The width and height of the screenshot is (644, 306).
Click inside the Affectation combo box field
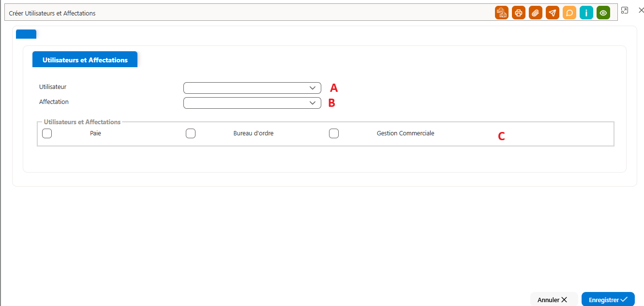click(x=252, y=103)
